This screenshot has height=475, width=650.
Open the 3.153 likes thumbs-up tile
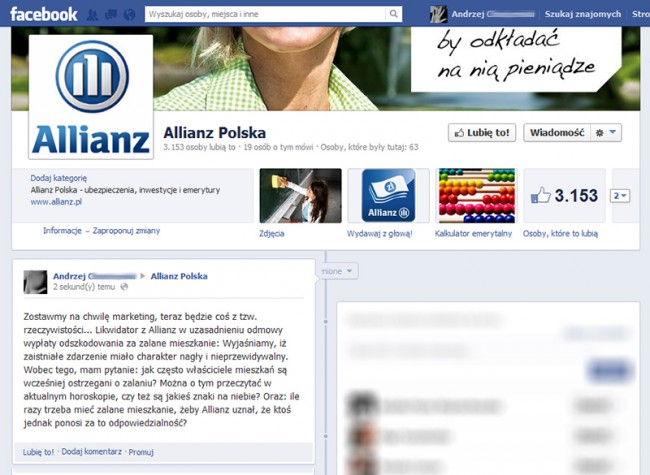pos(564,196)
